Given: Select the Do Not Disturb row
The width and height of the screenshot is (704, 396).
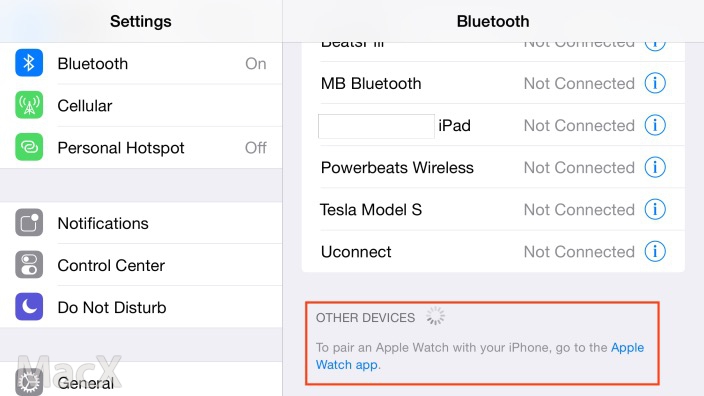Looking at the screenshot, I should tap(141, 308).
